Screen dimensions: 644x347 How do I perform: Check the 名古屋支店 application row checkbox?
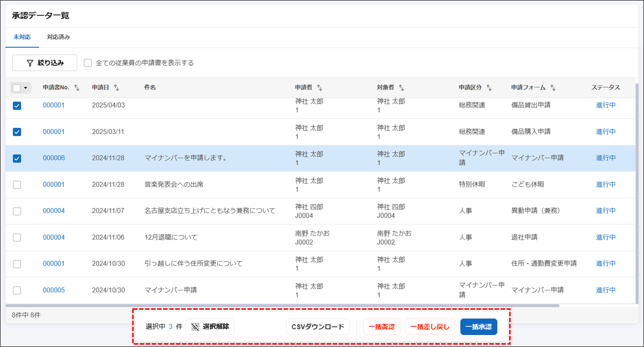tap(17, 211)
